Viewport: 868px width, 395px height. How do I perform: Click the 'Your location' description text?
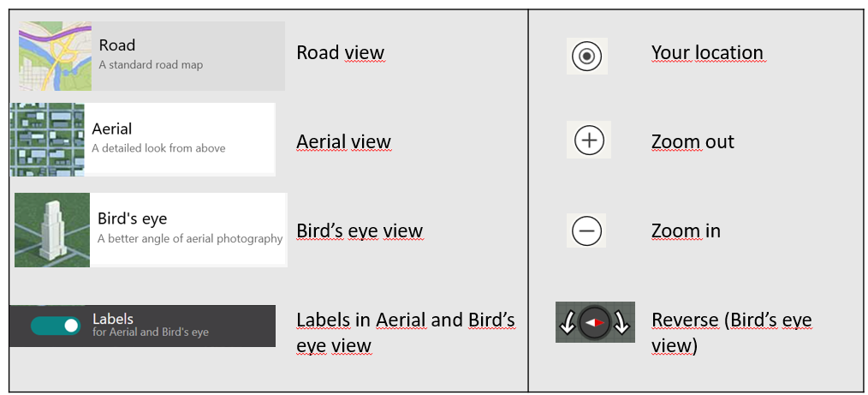pyautogui.click(x=706, y=53)
